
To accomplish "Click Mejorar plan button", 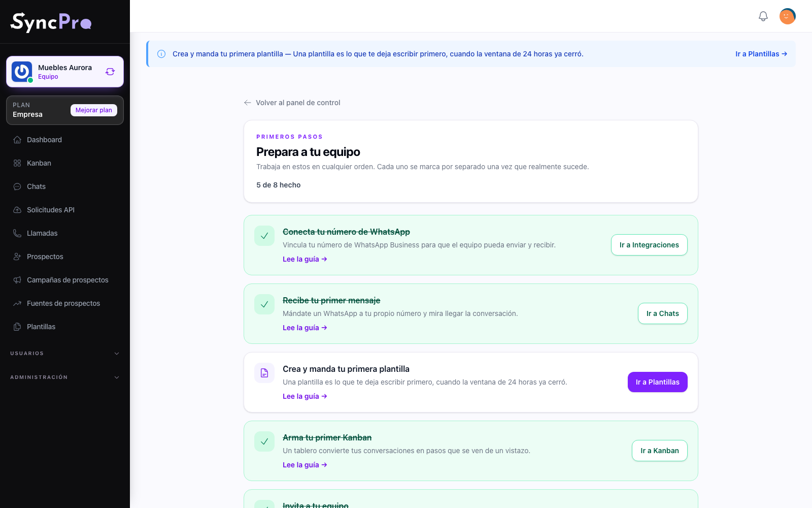I will point(94,110).
